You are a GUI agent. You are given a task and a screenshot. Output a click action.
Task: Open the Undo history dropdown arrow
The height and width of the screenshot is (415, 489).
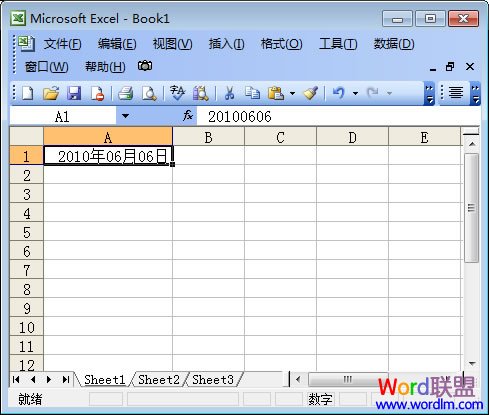355,93
